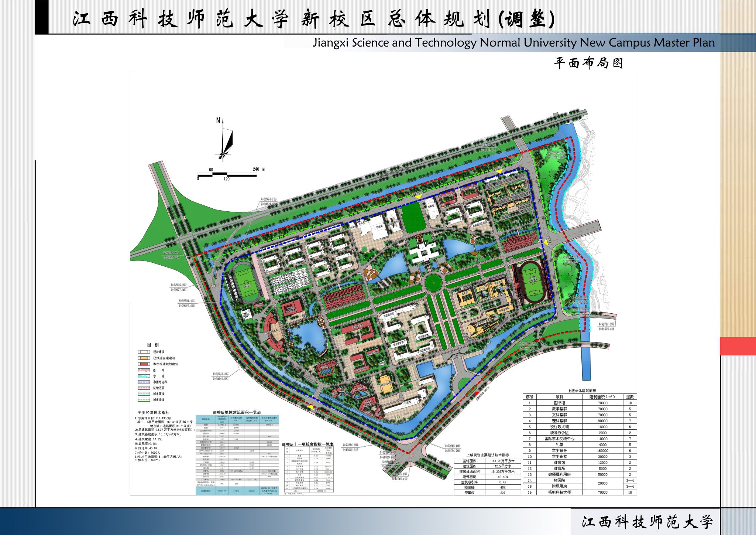Viewport: 756px width, 535px height.
Task: Click the 调整后单体建筑面积一览表 table title
Action: (237, 412)
